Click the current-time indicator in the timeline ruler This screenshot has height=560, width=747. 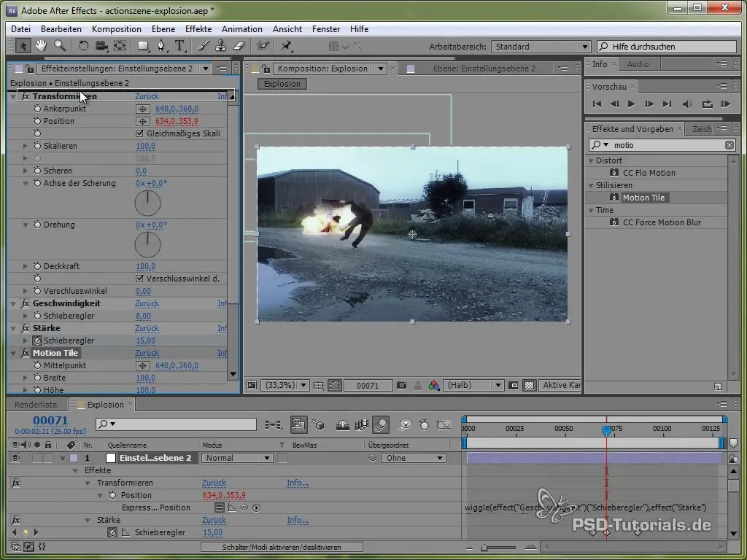coord(606,430)
